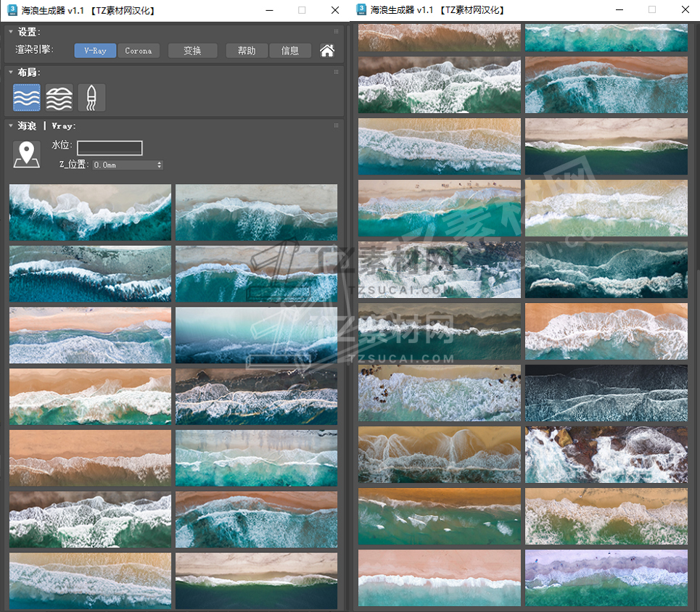This screenshot has width=700, height=612.
Task: Click the 变换 button
Action: click(x=192, y=51)
